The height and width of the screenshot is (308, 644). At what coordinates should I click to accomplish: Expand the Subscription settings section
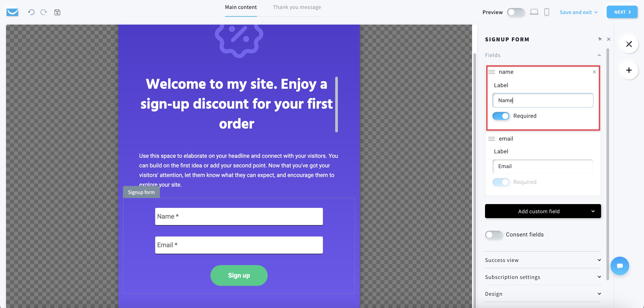pyautogui.click(x=542, y=277)
